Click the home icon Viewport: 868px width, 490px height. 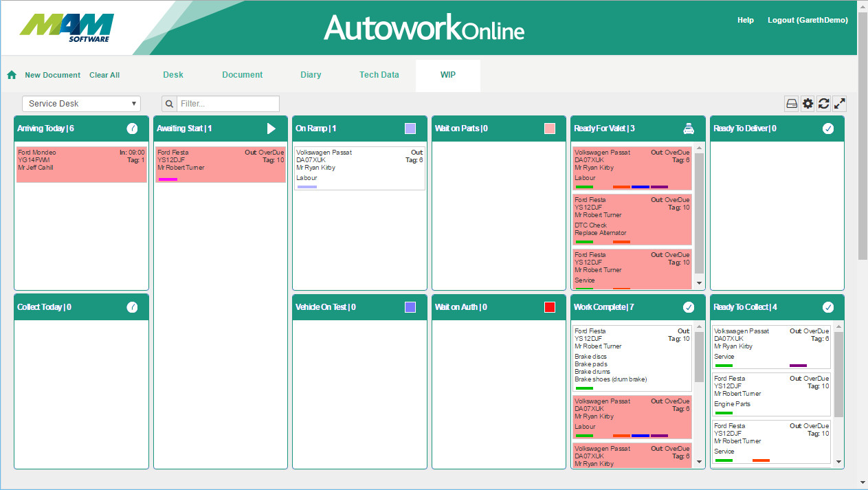point(12,75)
